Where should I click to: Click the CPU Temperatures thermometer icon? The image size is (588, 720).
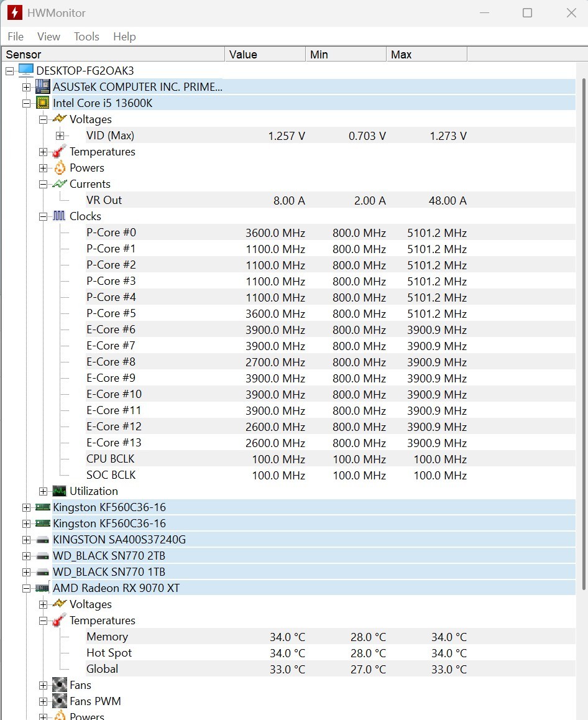point(59,151)
